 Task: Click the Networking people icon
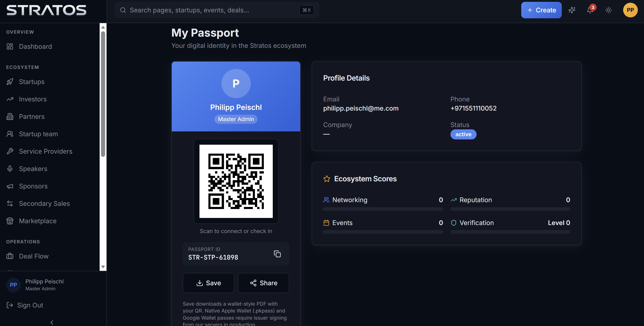click(x=326, y=200)
